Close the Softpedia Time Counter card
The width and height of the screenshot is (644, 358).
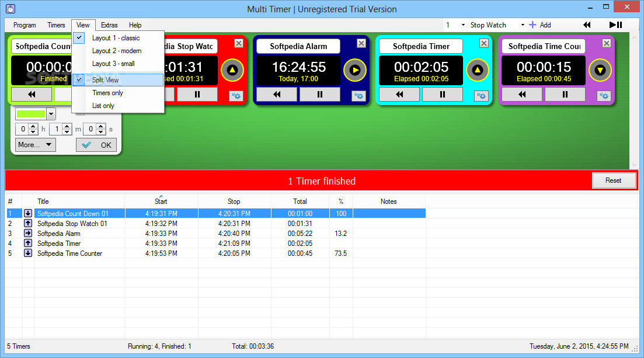(x=606, y=43)
